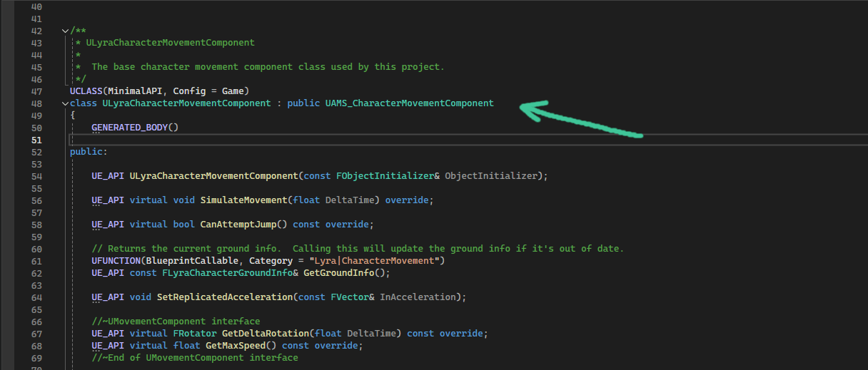Click "//~UMovementComponent interface" comment
Image resolution: width=868 pixels, height=370 pixels.
[176, 322]
